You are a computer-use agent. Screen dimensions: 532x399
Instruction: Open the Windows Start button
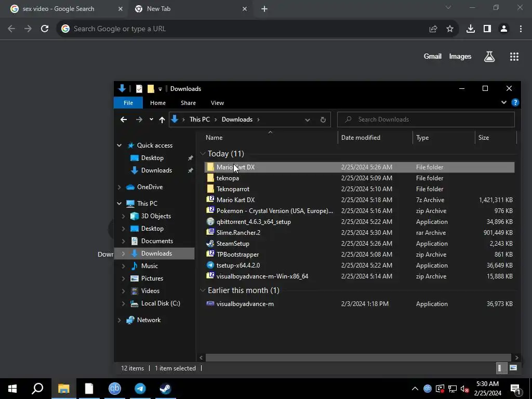coord(12,389)
